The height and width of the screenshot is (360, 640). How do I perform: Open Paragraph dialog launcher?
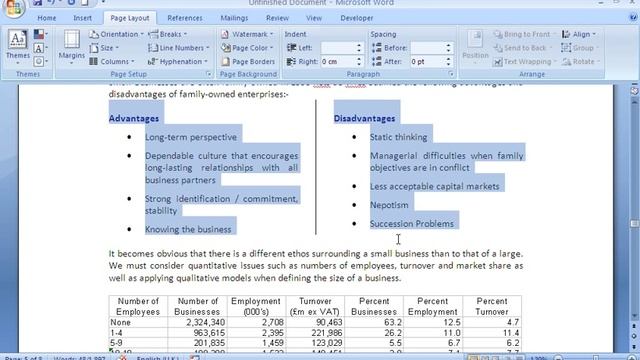(451, 74)
